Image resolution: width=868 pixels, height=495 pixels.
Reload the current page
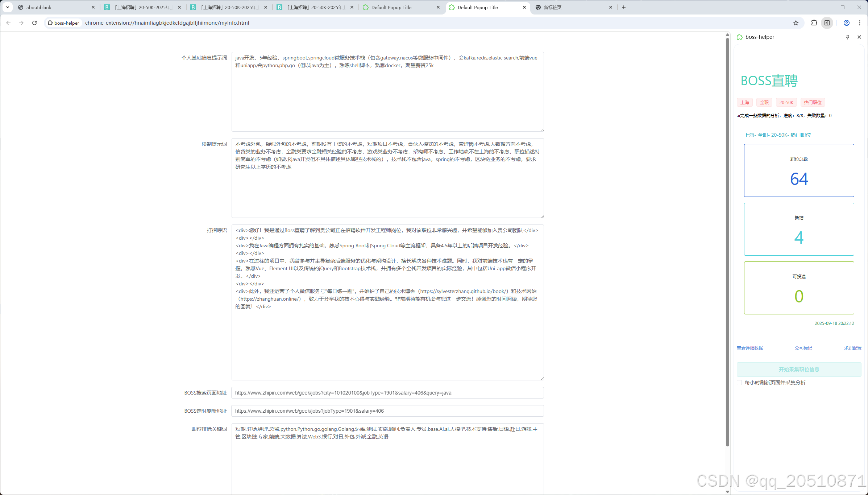click(x=34, y=23)
